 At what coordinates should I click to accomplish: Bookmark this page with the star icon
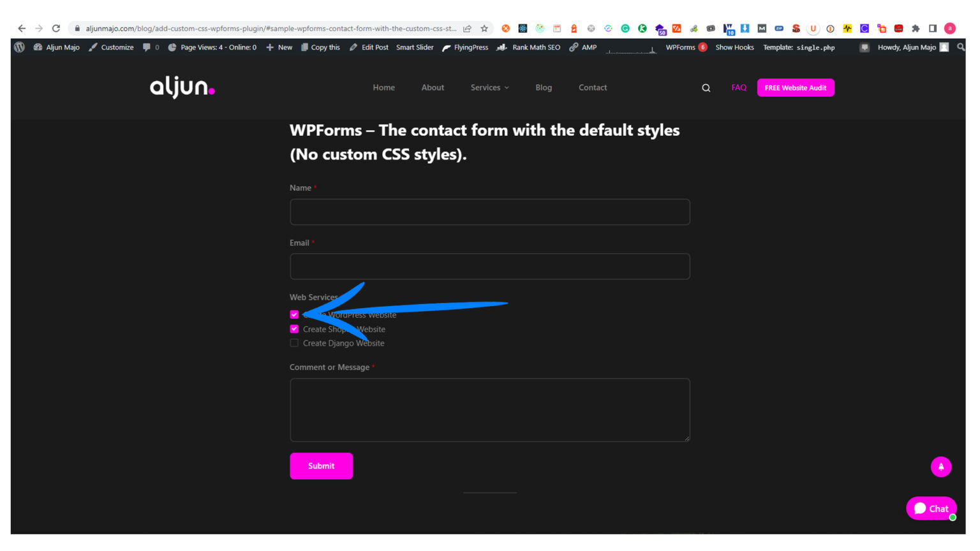484,28
